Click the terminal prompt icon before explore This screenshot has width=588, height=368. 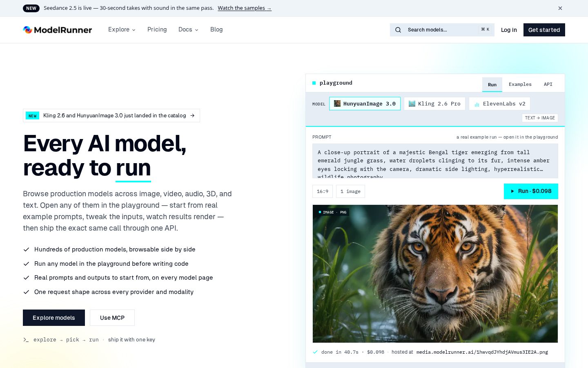coord(26,340)
